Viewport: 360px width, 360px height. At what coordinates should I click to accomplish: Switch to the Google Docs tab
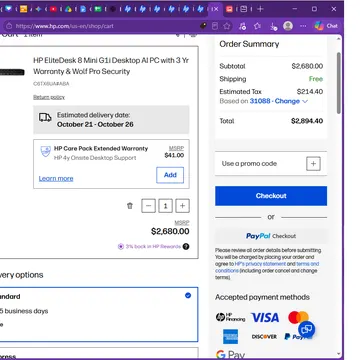point(83,9)
